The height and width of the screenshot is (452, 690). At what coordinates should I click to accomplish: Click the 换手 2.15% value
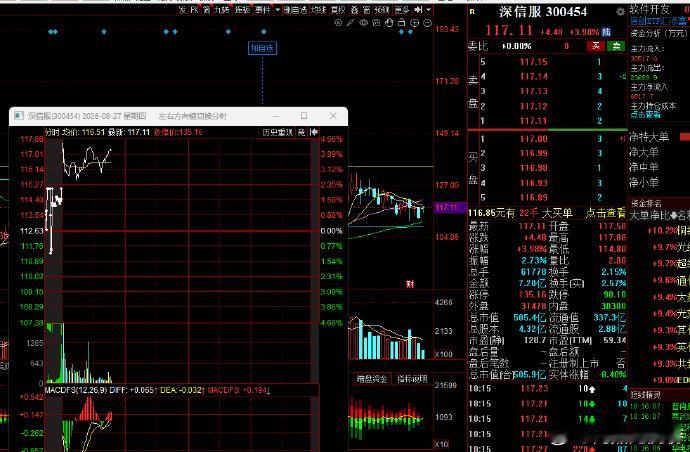pos(614,271)
